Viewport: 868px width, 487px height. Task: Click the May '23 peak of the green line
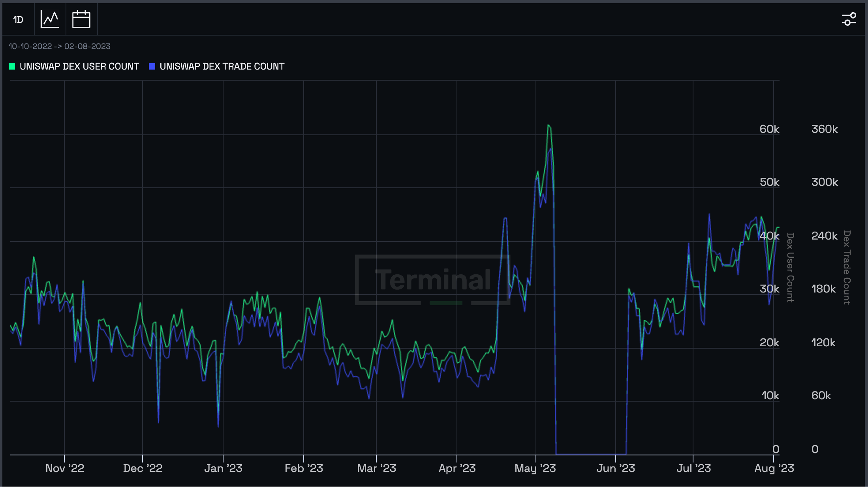tap(549, 125)
